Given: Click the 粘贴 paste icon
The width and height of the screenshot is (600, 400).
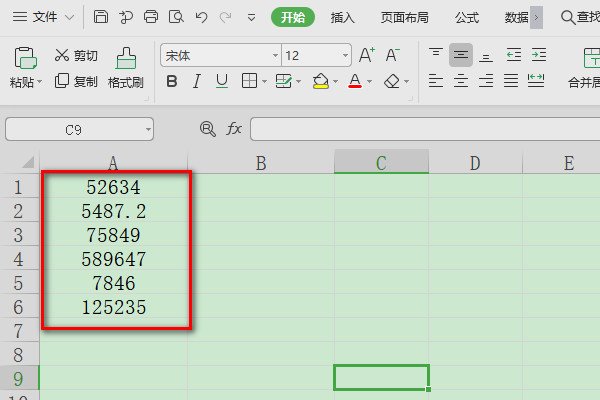Looking at the screenshot, I should tap(25, 58).
